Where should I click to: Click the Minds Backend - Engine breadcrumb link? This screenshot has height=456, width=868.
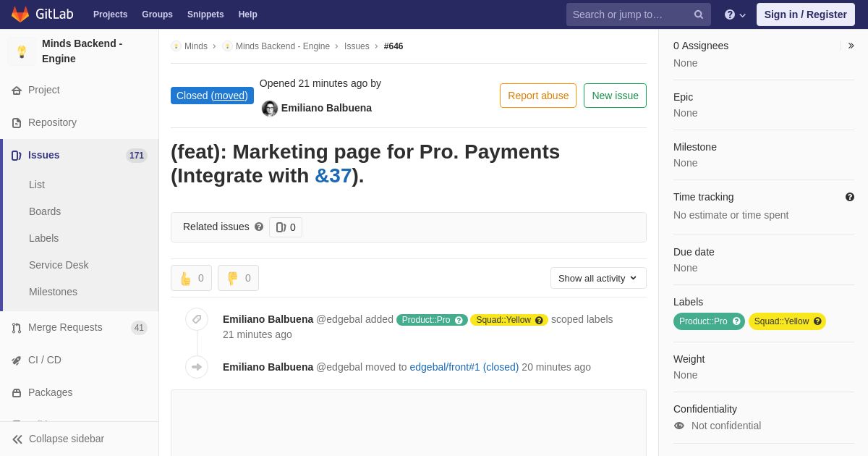[283, 46]
